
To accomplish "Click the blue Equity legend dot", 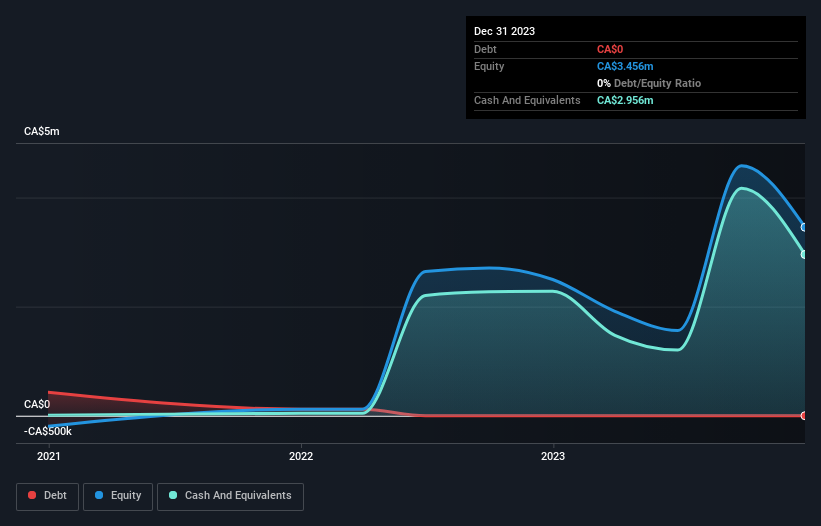I will pyautogui.click(x=99, y=495).
